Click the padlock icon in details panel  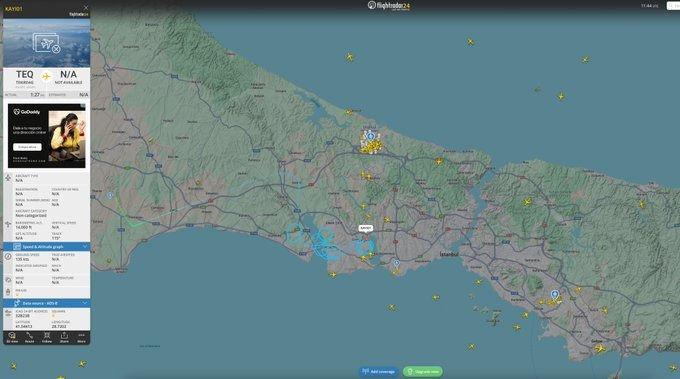point(8,292)
